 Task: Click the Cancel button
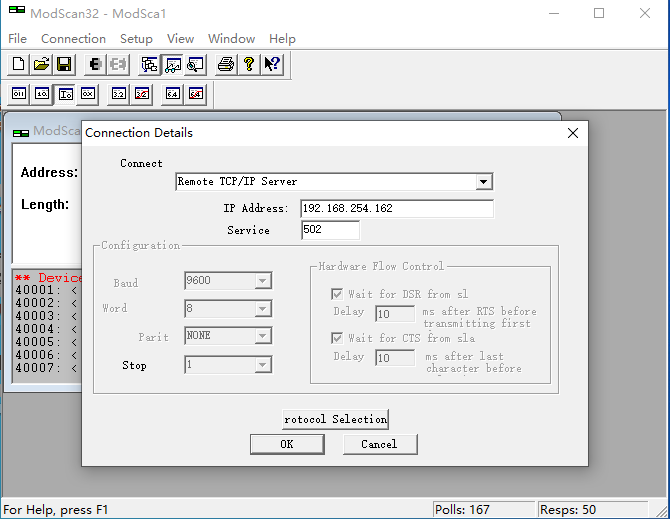click(380, 444)
